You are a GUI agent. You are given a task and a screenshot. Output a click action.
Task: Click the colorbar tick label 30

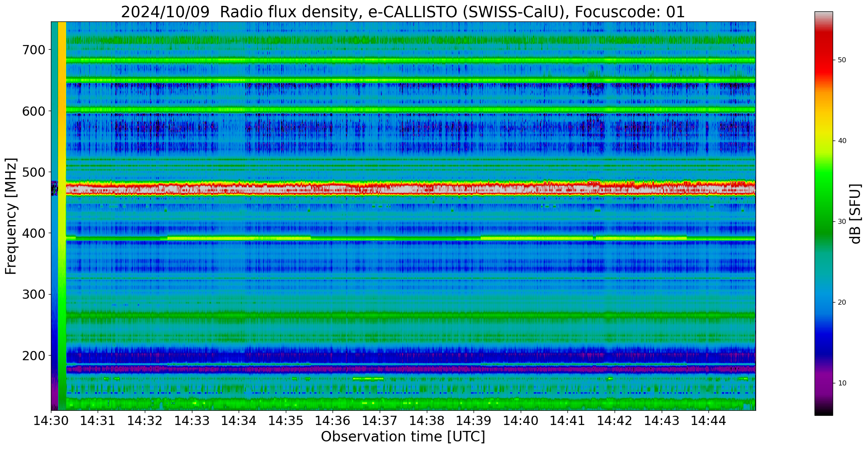[x=842, y=222]
